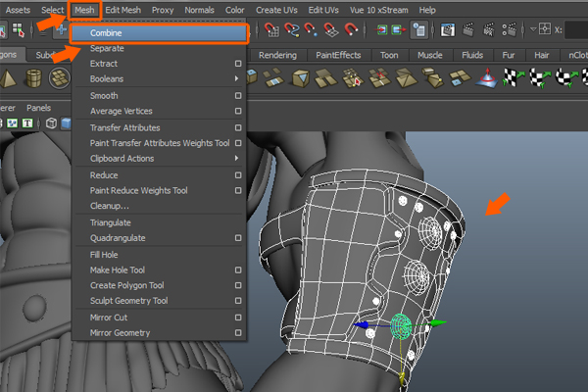Switch to the PaintEffects shelf tab
Screen dimensions: 588x392
(x=337, y=55)
